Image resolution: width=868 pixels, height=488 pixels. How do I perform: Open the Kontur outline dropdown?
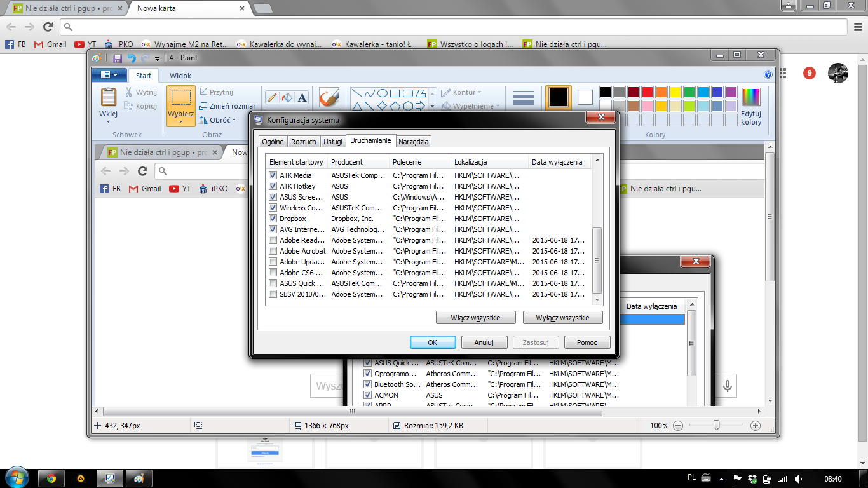pos(462,92)
